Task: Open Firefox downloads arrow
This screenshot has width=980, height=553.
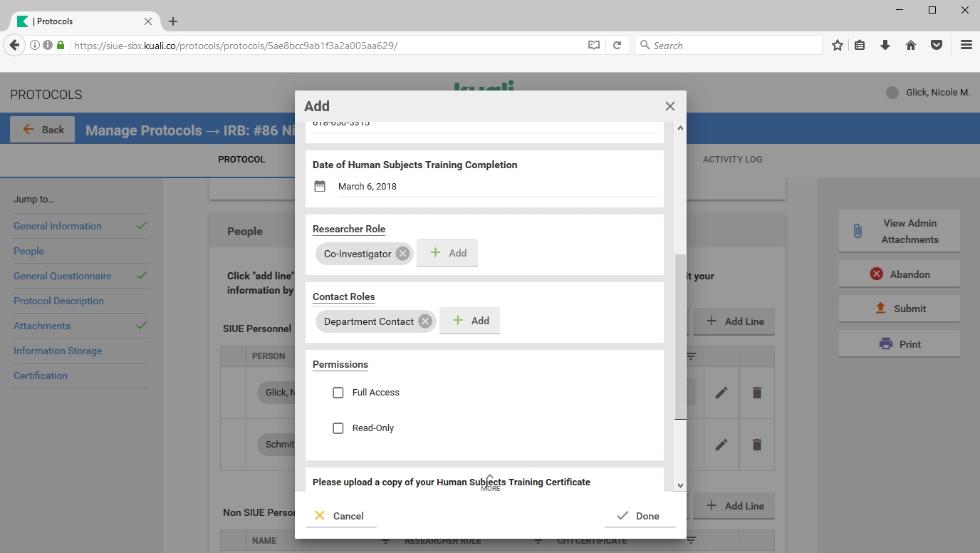Action: tap(885, 45)
